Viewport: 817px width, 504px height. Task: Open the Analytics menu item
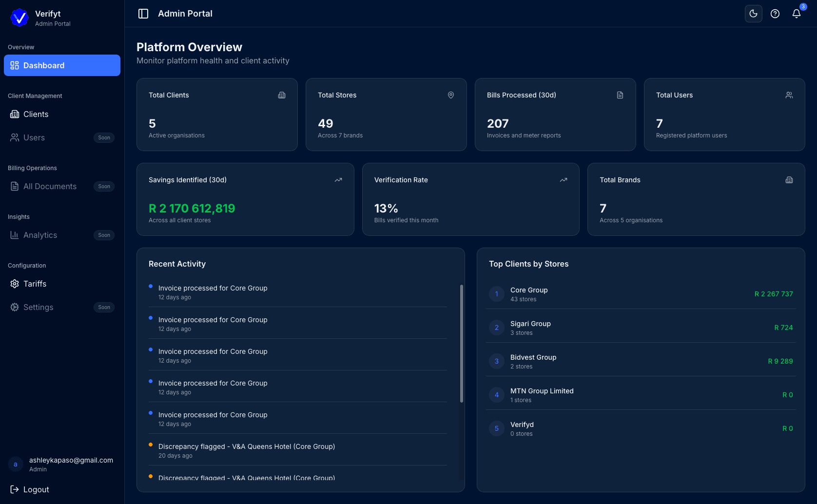pos(62,235)
